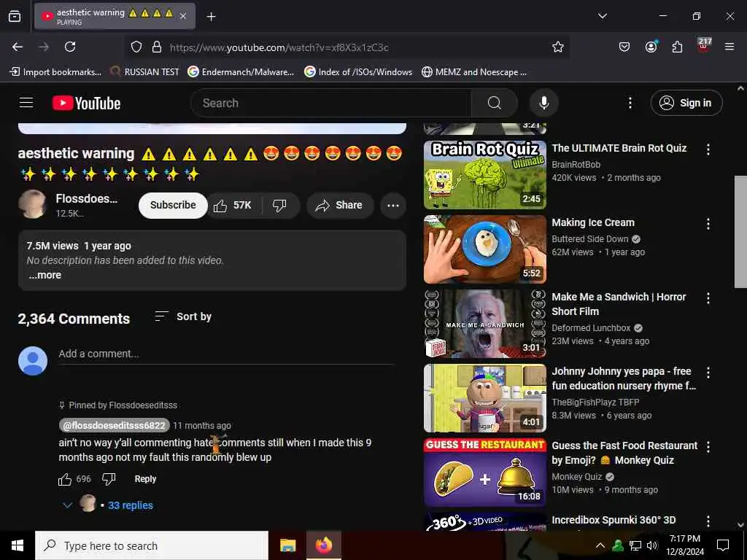Focus the YouTube Search field
The image size is (747, 560).
pos(331,103)
